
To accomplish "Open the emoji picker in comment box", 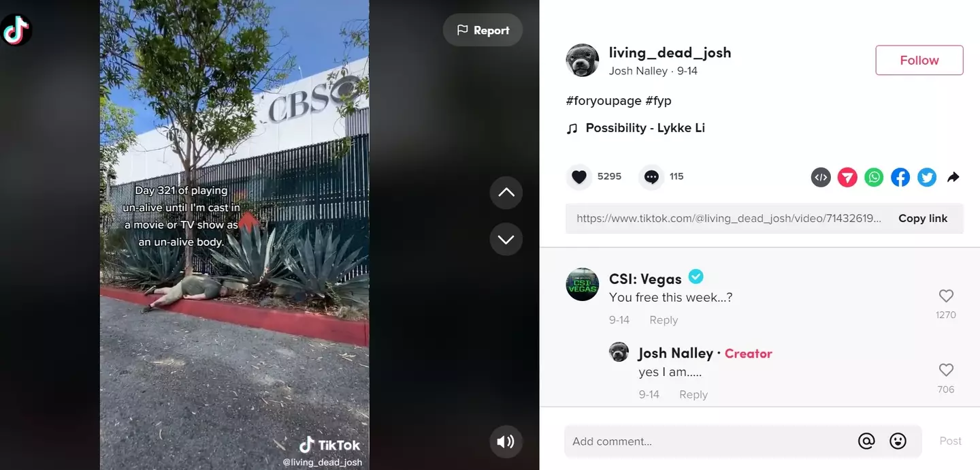I will coord(898,441).
